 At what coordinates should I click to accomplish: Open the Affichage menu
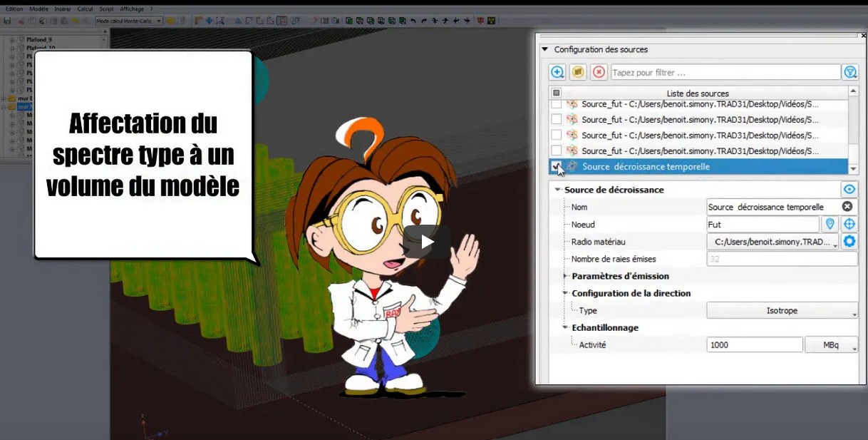pos(131,9)
